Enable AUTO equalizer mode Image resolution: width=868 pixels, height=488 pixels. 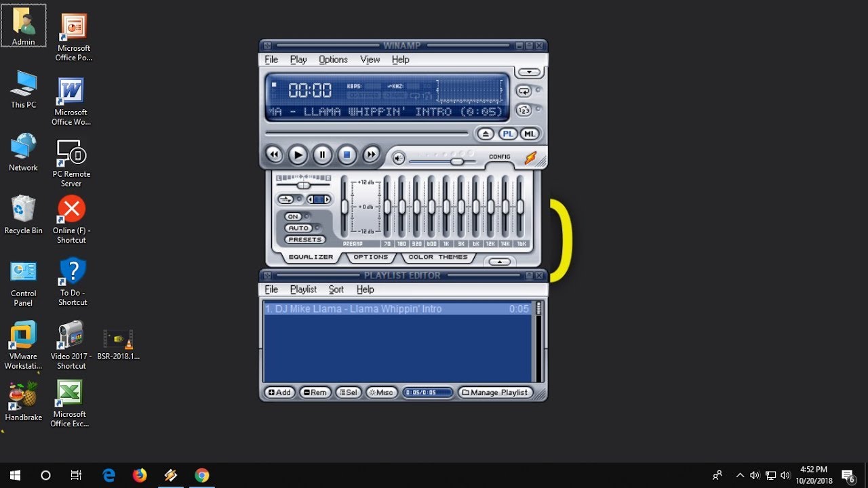(x=298, y=228)
